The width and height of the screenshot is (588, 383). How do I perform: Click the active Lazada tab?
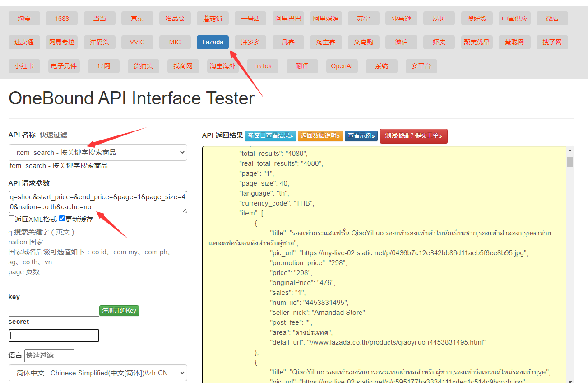click(x=213, y=42)
